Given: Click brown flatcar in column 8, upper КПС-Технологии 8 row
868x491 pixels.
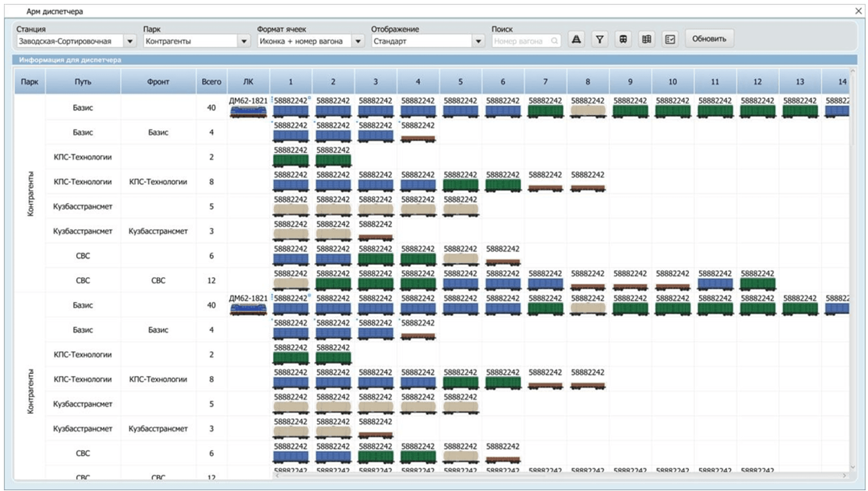Looking at the screenshot, I should (x=588, y=188).
